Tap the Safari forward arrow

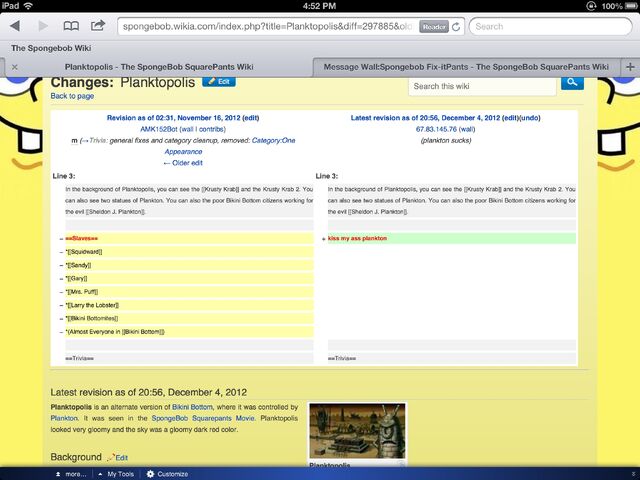point(43,27)
